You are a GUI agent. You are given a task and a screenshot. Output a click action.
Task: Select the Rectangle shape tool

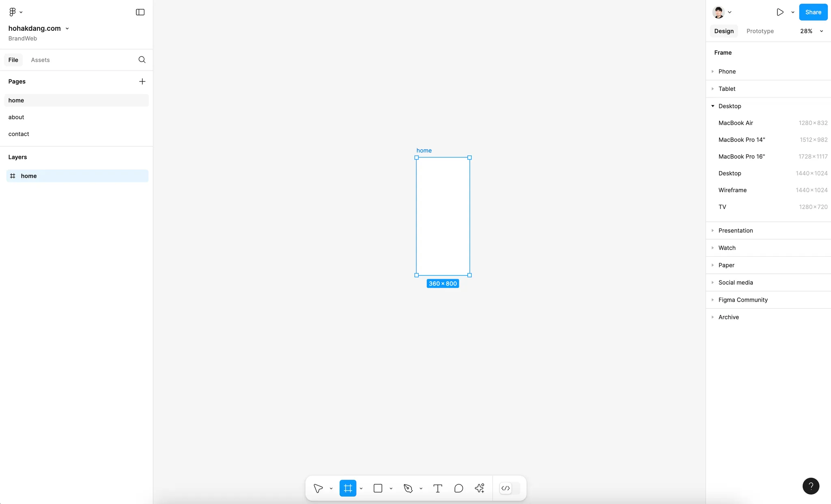click(378, 488)
